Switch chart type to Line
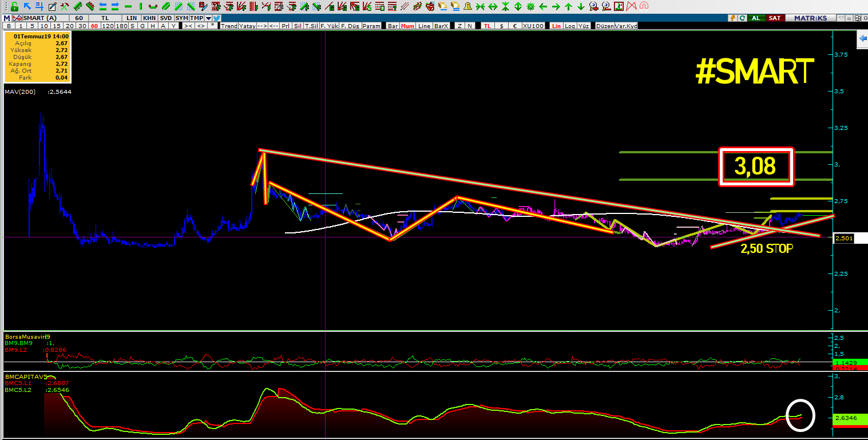The width and height of the screenshot is (868, 440). point(424,26)
